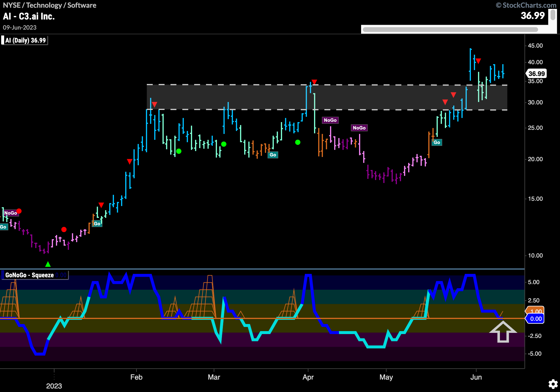Image resolution: width=560 pixels, height=392 pixels.
Task: Click the red dot beside left NoGo flag
Action: pos(19,211)
